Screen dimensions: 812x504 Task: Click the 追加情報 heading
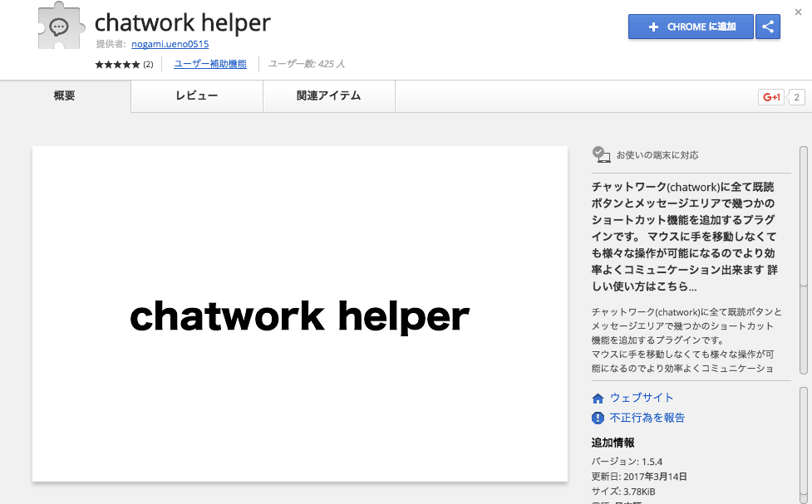[x=613, y=443]
